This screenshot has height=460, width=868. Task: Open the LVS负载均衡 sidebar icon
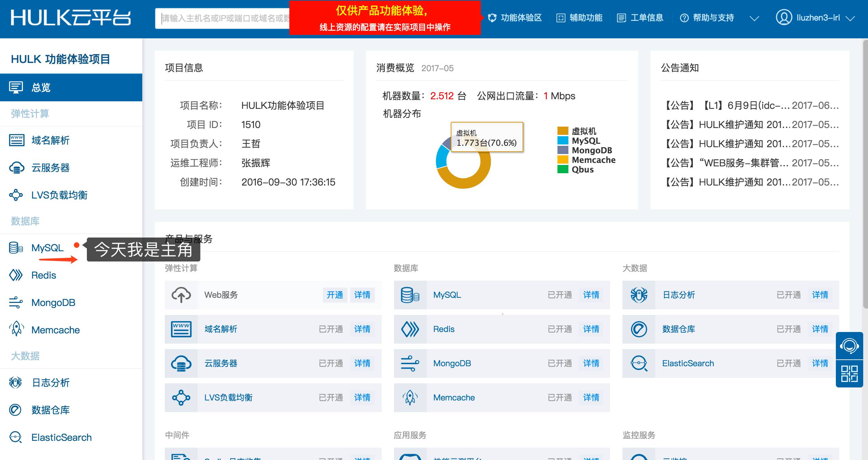(16, 195)
